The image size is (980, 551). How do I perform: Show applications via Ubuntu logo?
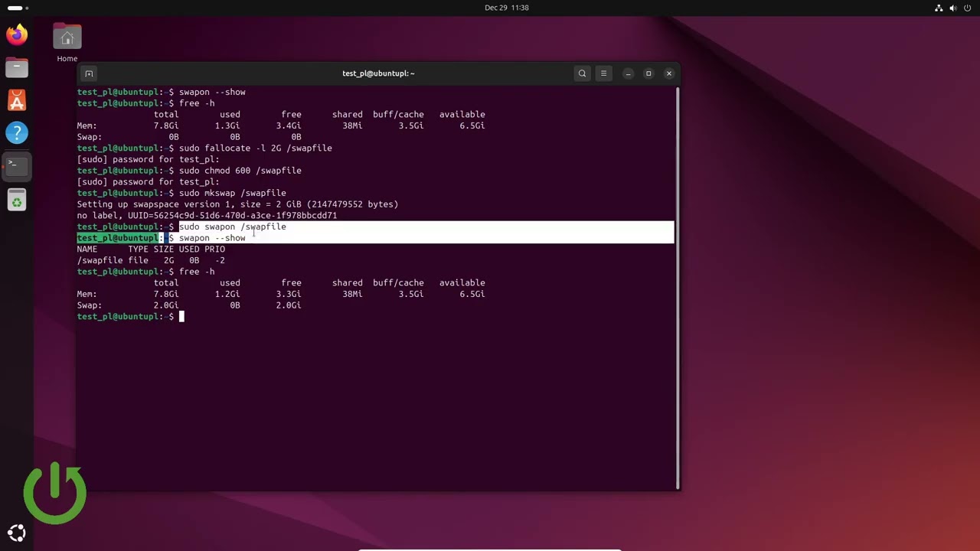point(17,533)
